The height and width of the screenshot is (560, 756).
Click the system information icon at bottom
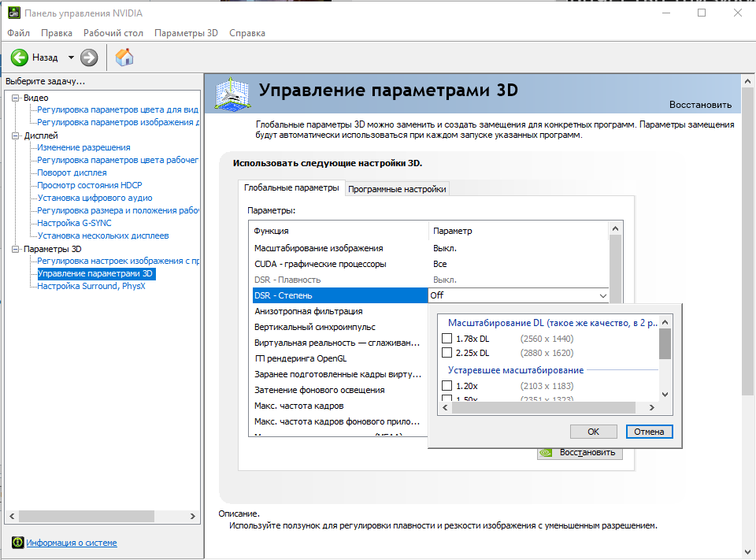(18, 543)
